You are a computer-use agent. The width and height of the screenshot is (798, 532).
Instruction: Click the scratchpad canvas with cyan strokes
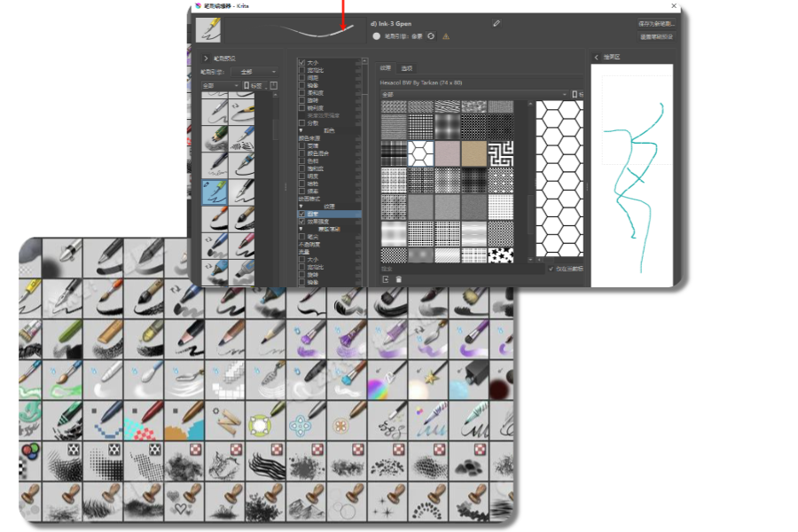click(632, 176)
